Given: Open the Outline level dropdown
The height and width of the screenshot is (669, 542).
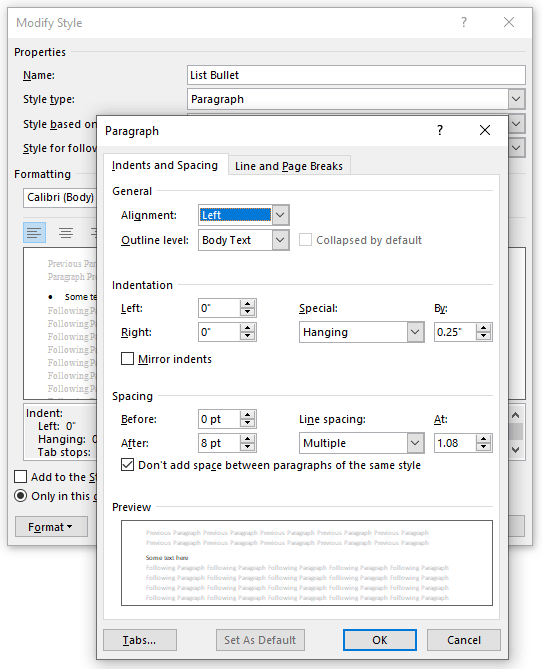Looking at the screenshot, I should pos(280,240).
